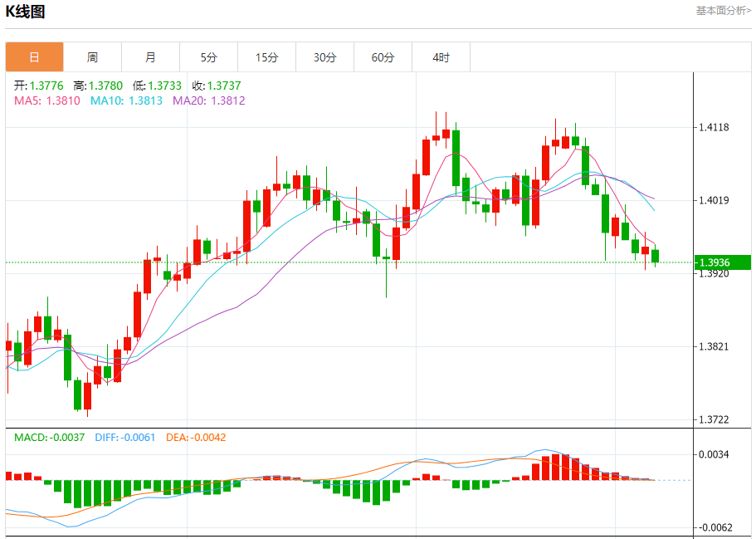Switch to the 月 monthly tab

(x=150, y=57)
